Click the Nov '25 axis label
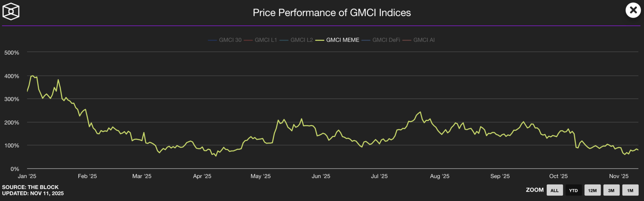The width and height of the screenshot is (644, 201). (619, 176)
